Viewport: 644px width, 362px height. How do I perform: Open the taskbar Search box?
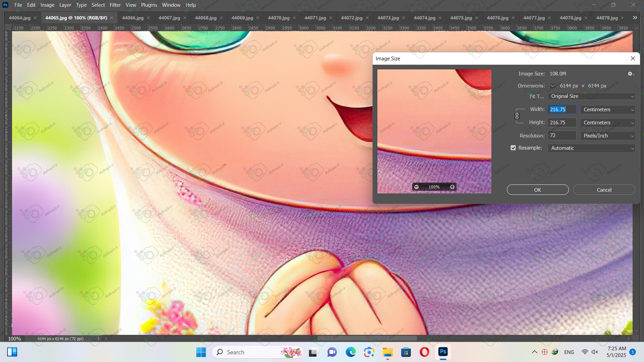(x=258, y=352)
